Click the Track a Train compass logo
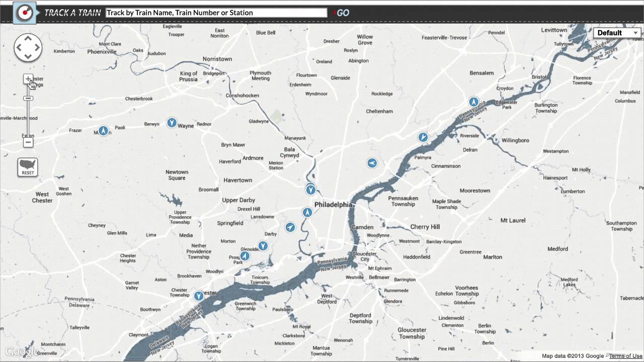Screen dimensions: 644x362 tap(23, 13)
